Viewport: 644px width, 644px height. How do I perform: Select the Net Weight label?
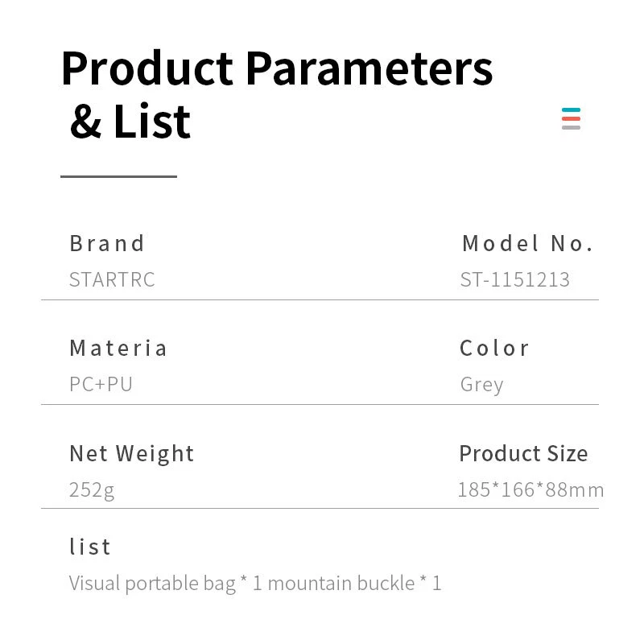(x=132, y=453)
